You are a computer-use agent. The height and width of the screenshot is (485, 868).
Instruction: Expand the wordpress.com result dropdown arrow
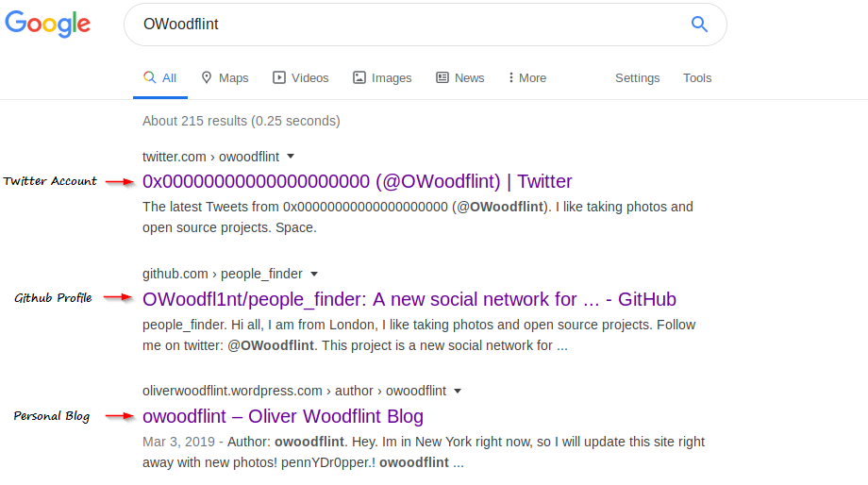458,391
